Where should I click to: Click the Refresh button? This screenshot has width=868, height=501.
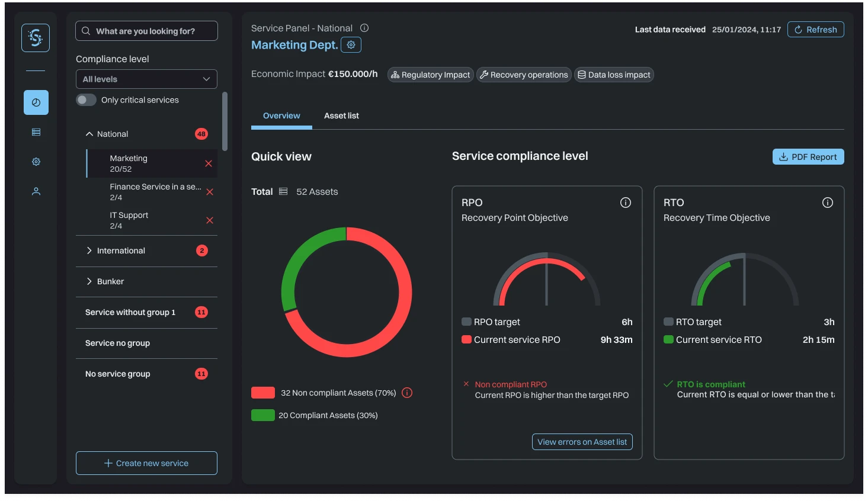[815, 30]
